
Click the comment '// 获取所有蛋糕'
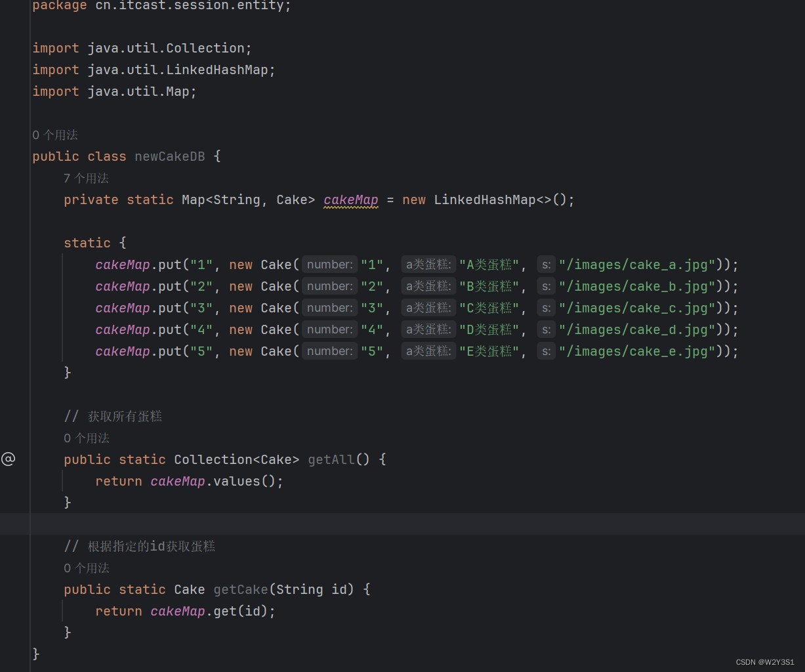(x=113, y=416)
